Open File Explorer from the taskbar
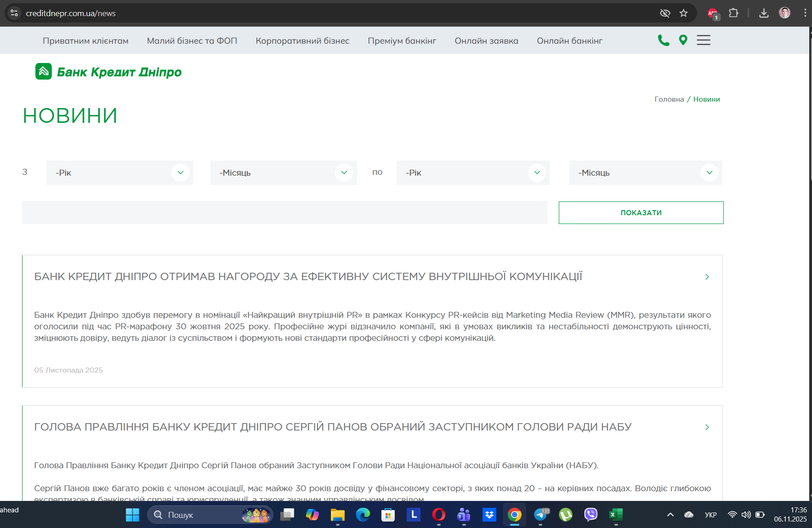This screenshot has height=528, width=812. [338, 515]
